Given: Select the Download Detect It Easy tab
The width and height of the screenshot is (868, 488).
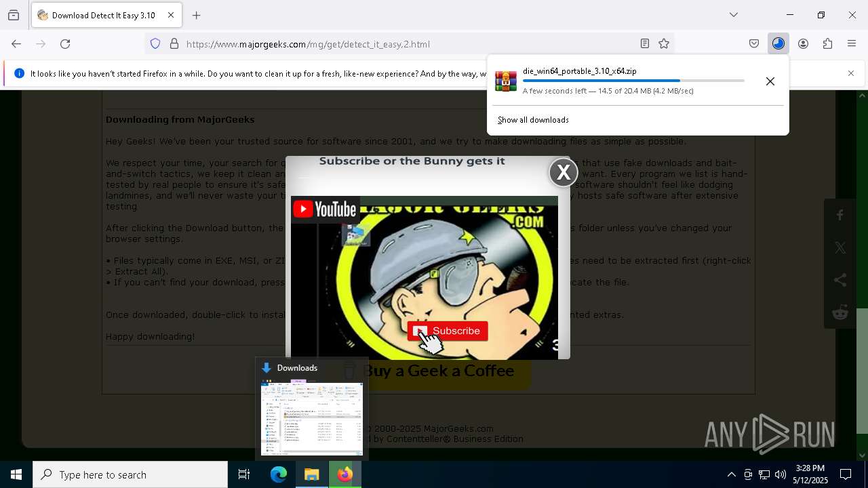Looking at the screenshot, I should pyautogui.click(x=106, y=15).
